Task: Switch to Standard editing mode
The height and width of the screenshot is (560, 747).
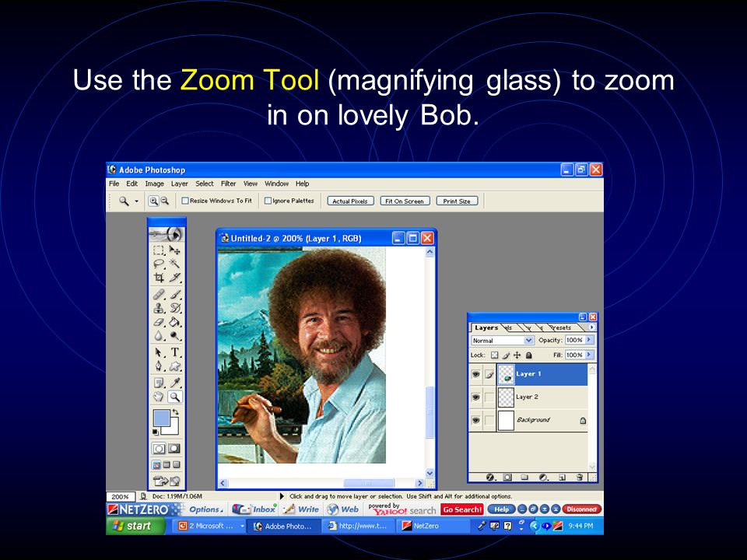Action: [159, 449]
